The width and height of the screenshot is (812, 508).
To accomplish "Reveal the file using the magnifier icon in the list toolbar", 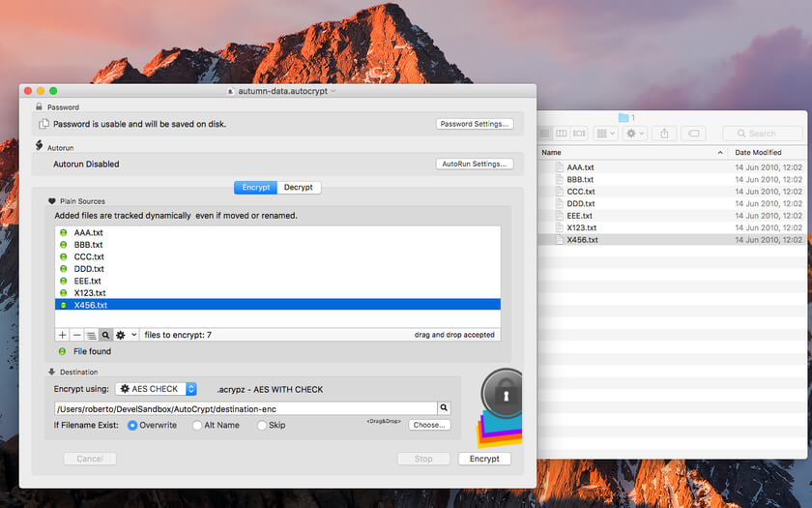I will pyautogui.click(x=105, y=335).
